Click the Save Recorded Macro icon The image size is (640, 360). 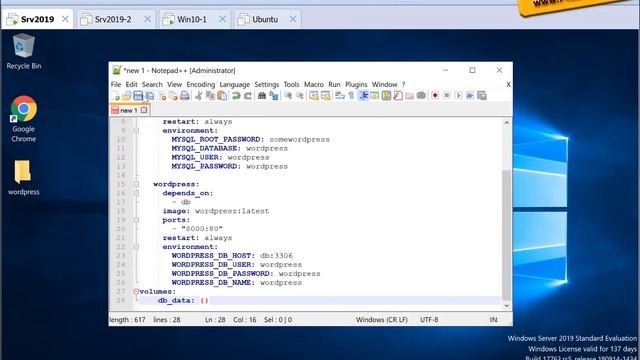(x=482, y=96)
